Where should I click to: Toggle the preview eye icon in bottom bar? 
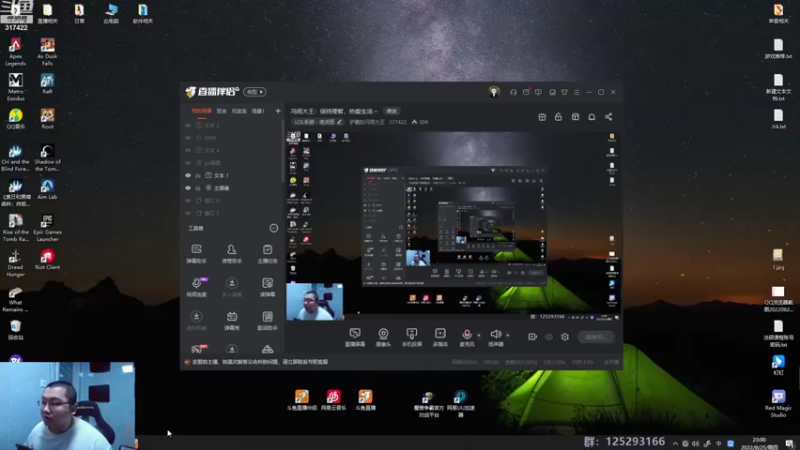coord(548,337)
